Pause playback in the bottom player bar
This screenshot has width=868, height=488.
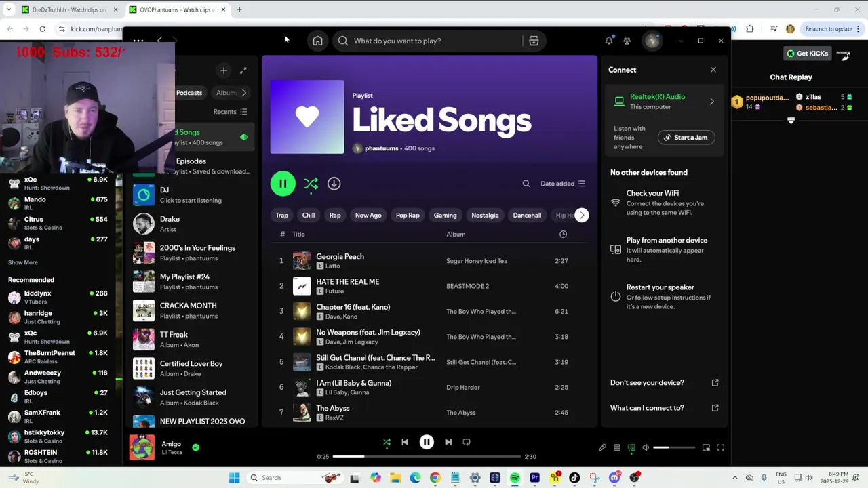[x=427, y=442]
